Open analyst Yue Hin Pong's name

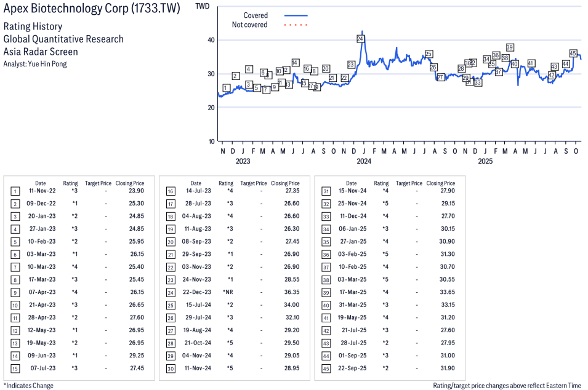pos(47,63)
